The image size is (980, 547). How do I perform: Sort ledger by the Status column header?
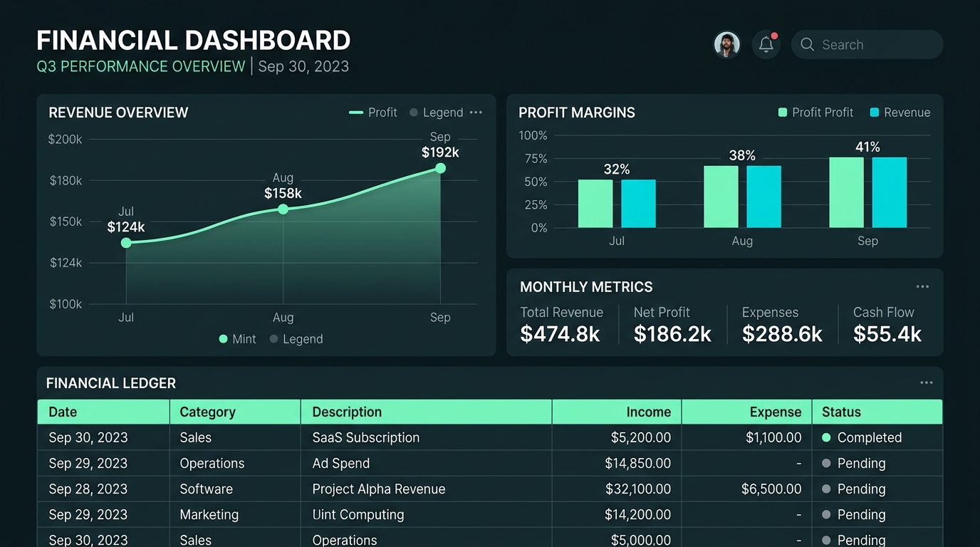pyautogui.click(x=877, y=412)
